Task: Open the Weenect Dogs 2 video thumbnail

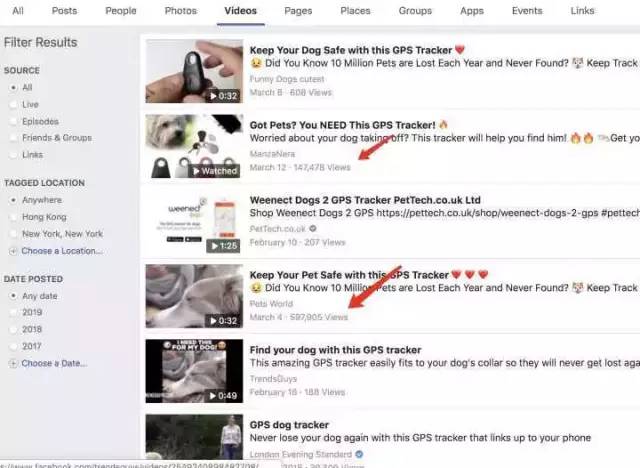Action: click(194, 221)
